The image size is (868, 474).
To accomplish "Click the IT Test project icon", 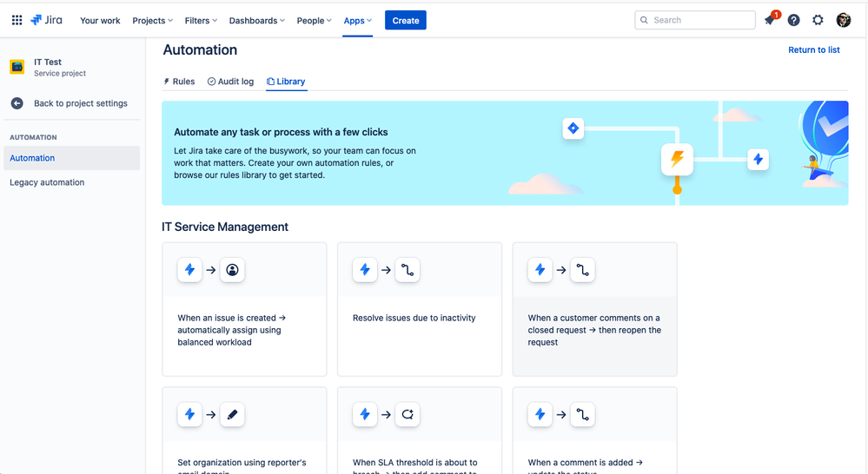I will pos(17,67).
